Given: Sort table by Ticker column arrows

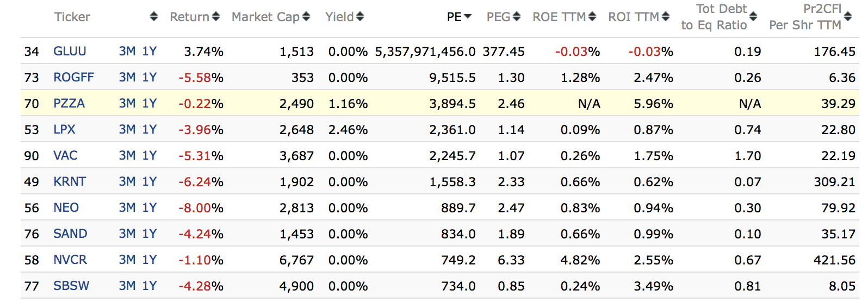Looking at the screenshot, I should tap(154, 17).
